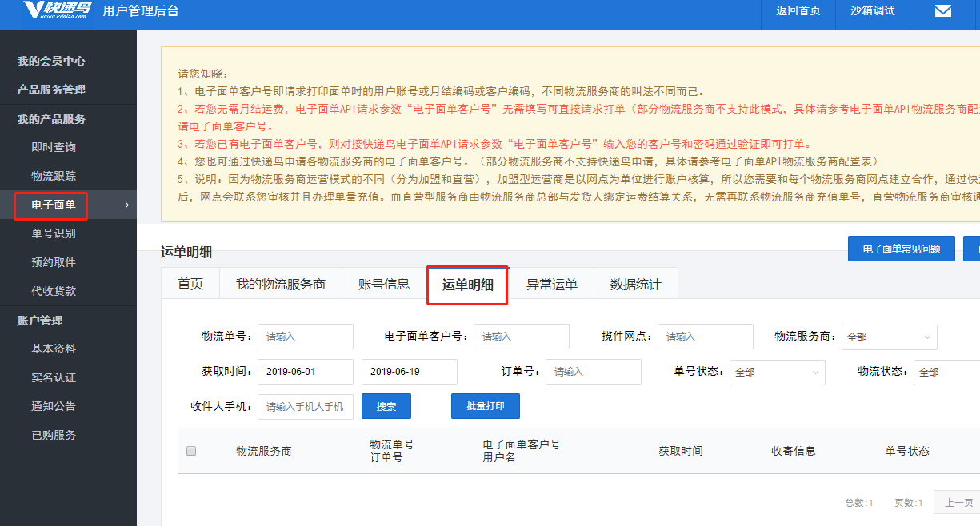Click 返回首页 in the top bar

798,10
